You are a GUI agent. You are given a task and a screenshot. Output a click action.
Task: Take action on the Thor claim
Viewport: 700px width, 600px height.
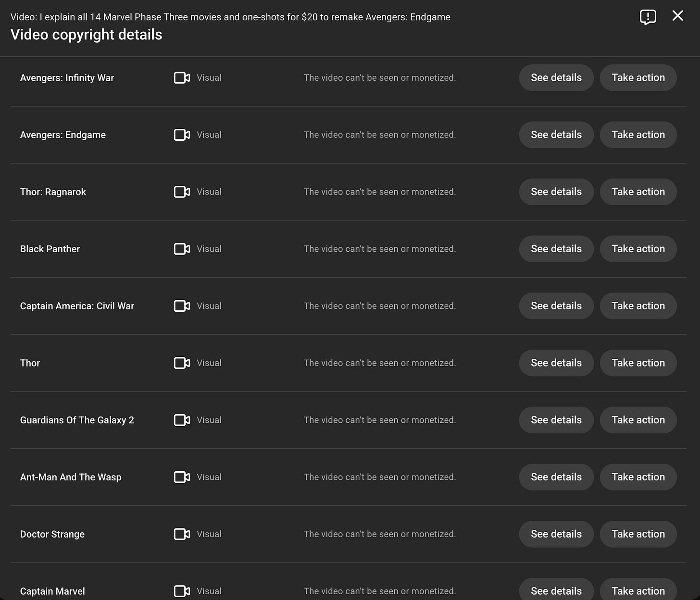click(638, 363)
